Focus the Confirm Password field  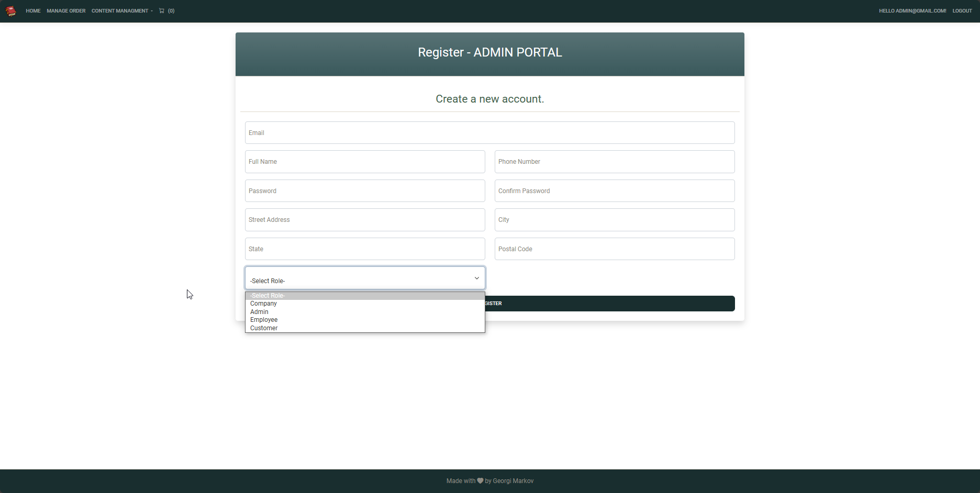click(615, 191)
